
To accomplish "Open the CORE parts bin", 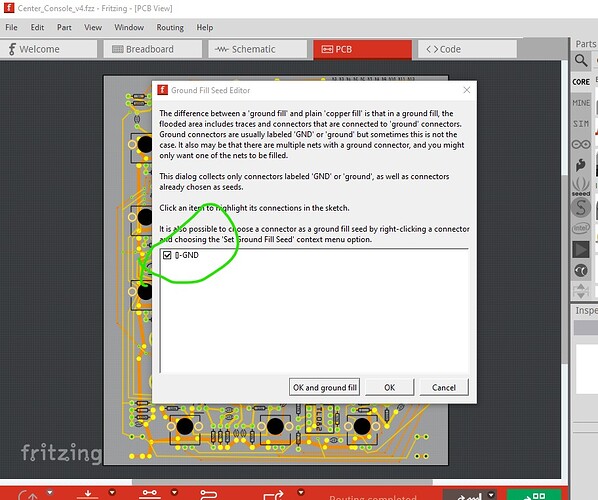I will (581, 82).
